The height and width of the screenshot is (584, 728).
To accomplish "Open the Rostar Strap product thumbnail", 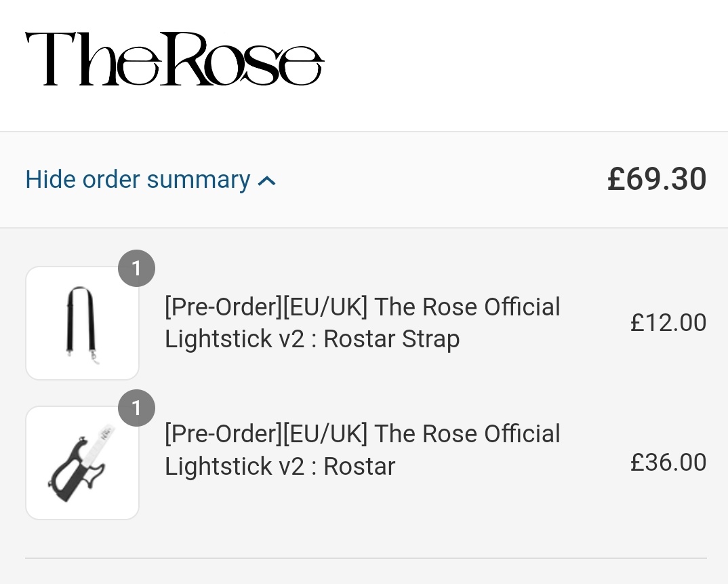I will coord(82,323).
